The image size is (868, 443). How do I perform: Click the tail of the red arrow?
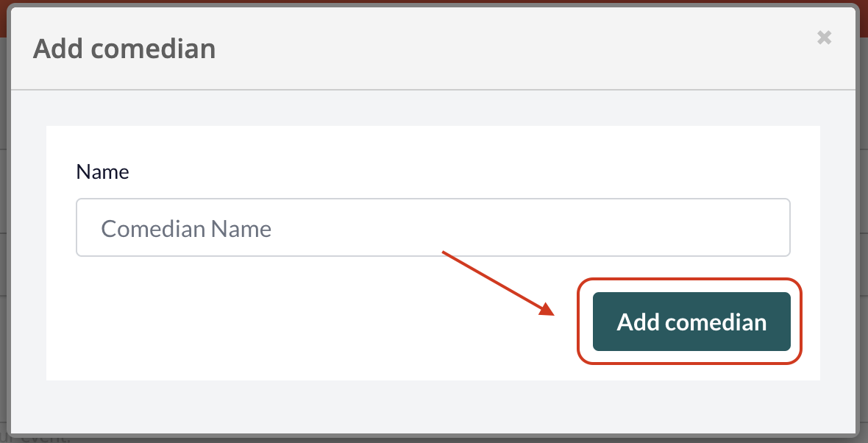tap(444, 253)
